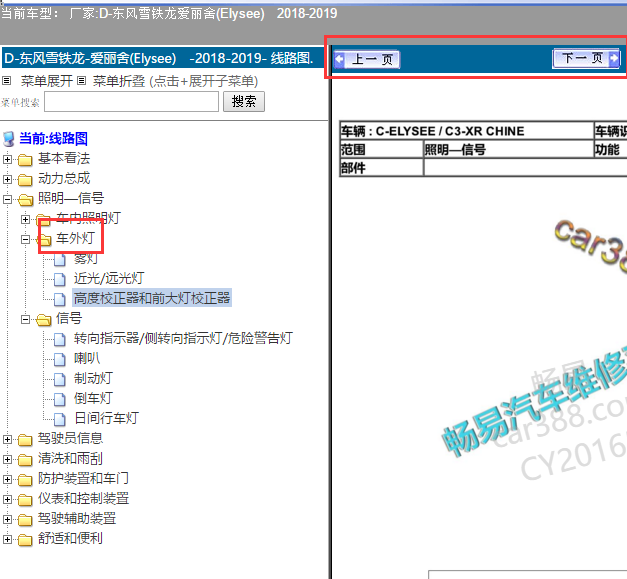Open the 日间行车灯 diagram entry
The width and height of the screenshot is (627, 579).
[106, 418]
